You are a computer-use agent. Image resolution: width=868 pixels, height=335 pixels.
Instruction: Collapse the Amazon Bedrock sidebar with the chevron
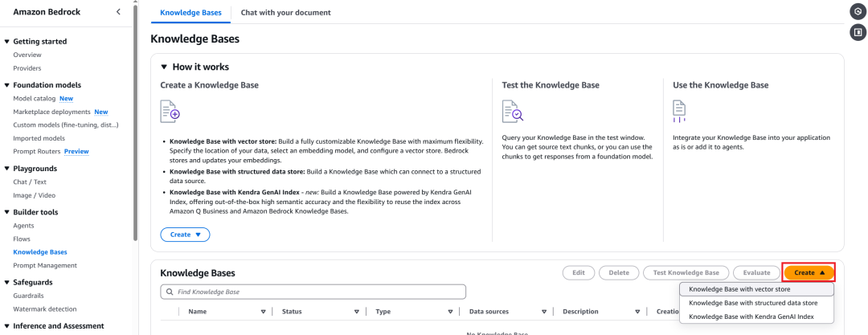[119, 12]
